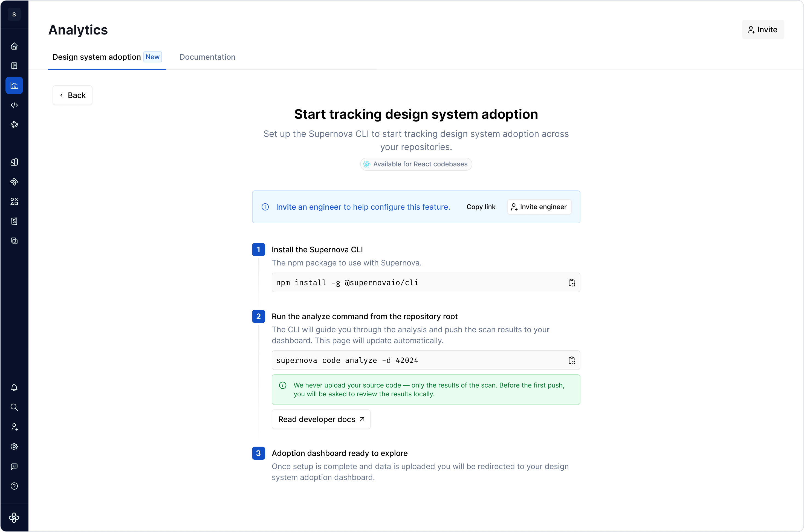Open the stacked copies icon in sidebar
The width and height of the screenshot is (804, 532).
tap(14, 241)
